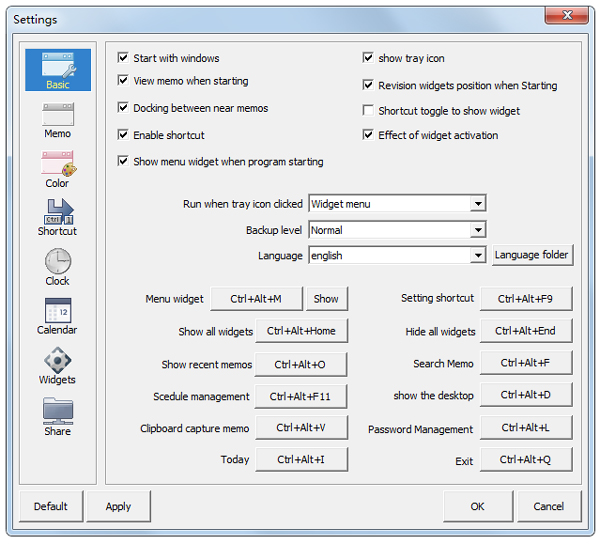The image size is (600, 544).
Task: Confirm settings with OK button
Action: click(x=478, y=506)
